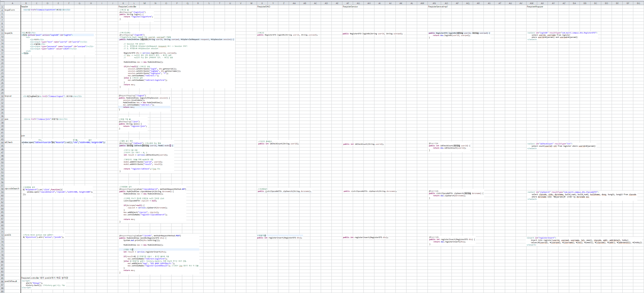Select the mapper registerInsert insert query snippet

click(x=585, y=242)
